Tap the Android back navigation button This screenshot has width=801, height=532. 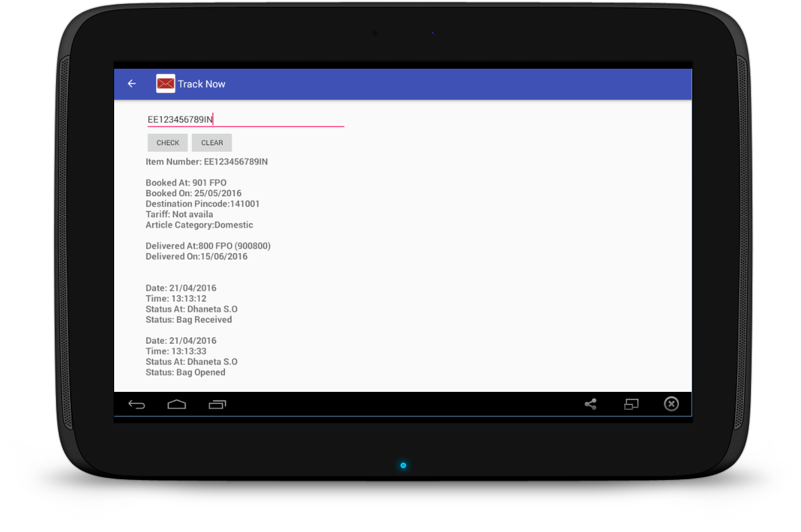137,405
